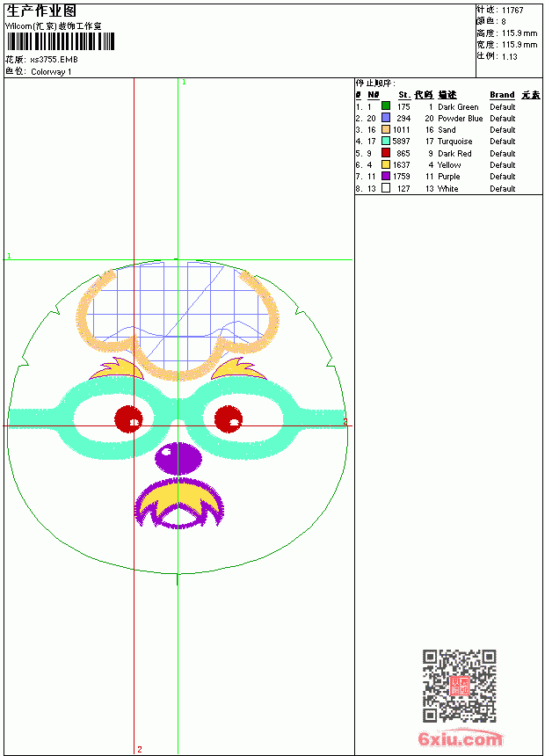Viewport: 545px width, 756px height.
Task: Click the left red eye in the design
Action: 128,419
